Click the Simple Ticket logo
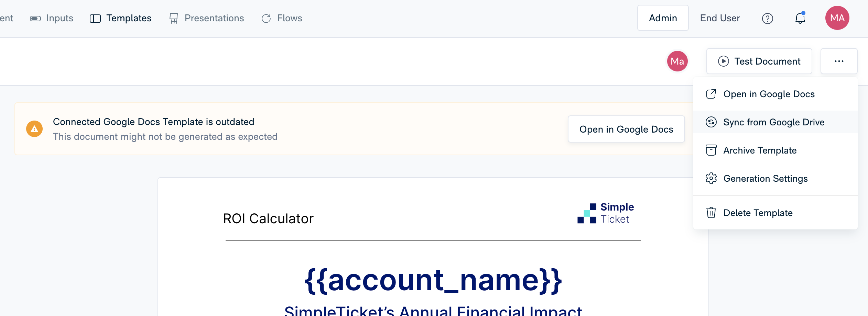 [606, 213]
